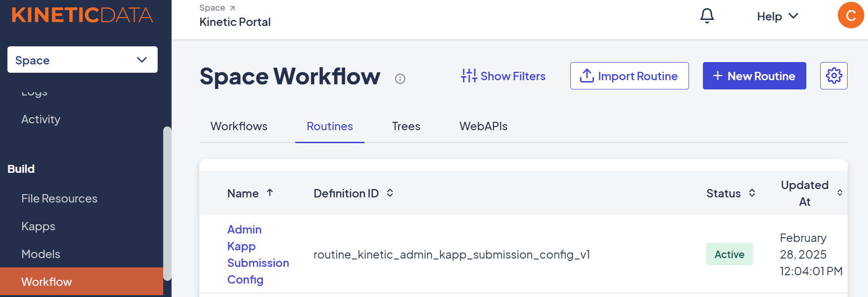The height and width of the screenshot is (297, 868).
Task: Open Models in the sidebar
Action: click(x=41, y=254)
